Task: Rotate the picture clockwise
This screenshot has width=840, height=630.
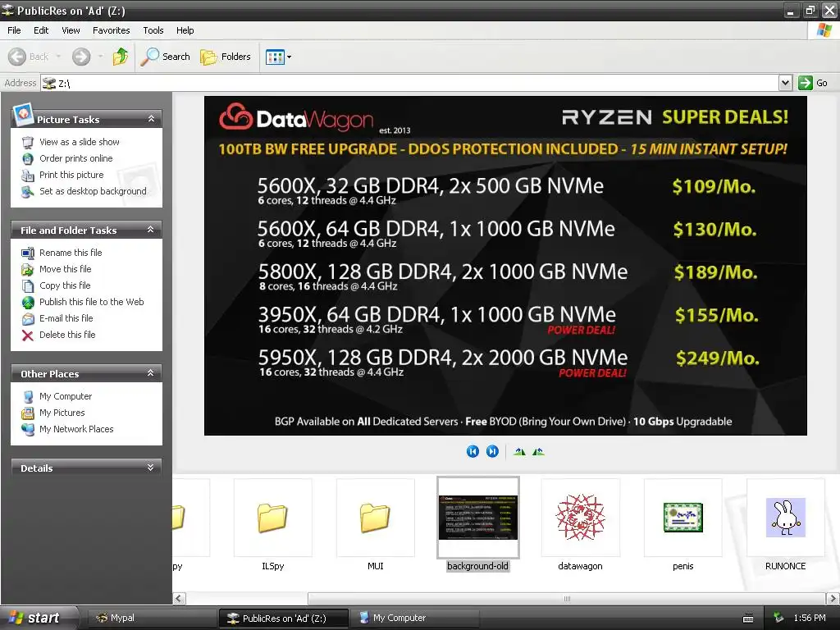Action: (519, 452)
